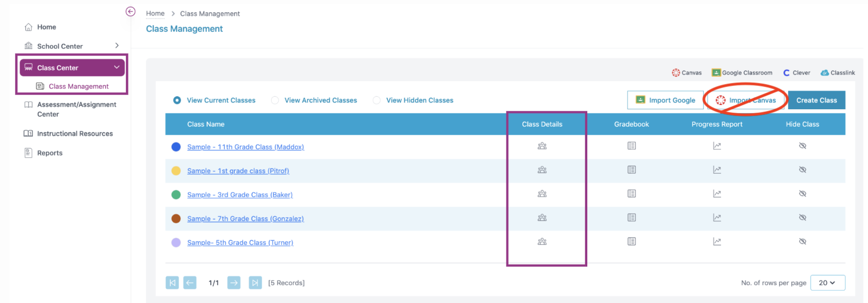Viewport: 868px width, 303px height.
Task: Jump to last page of records
Action: (255, 283)
